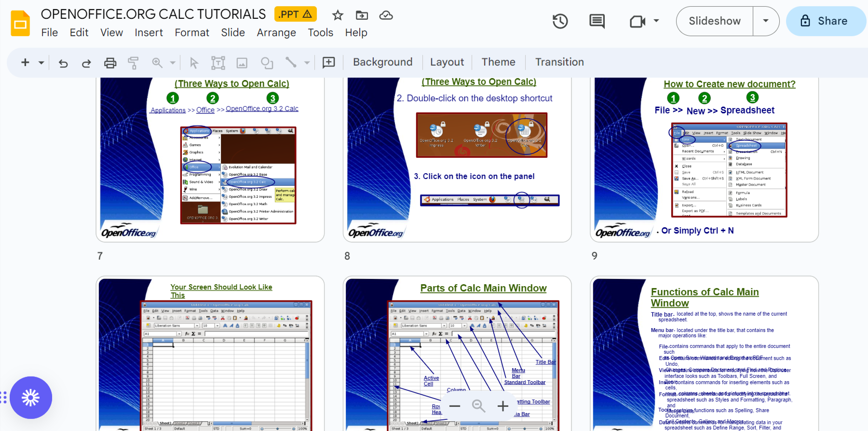Select the Paint format tool
Screen dimensions: 868x431
point(133,63)
